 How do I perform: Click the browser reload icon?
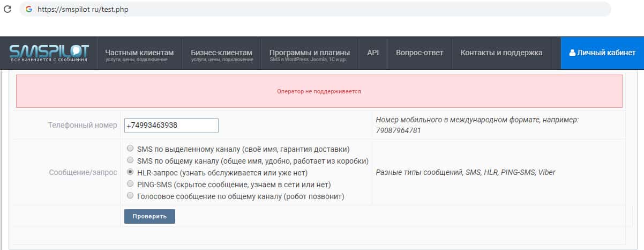(x=8, y=9)
